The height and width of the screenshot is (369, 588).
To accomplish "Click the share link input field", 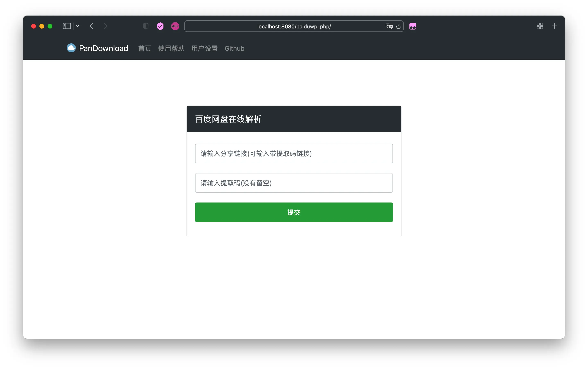I will point(294,153).
